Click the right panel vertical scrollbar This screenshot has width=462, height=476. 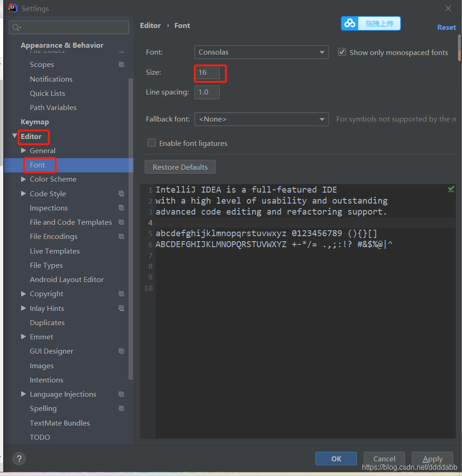[459, 48]
